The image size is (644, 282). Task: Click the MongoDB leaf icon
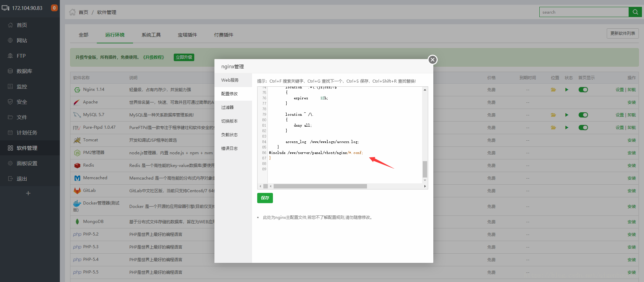(x=77, y=222)
